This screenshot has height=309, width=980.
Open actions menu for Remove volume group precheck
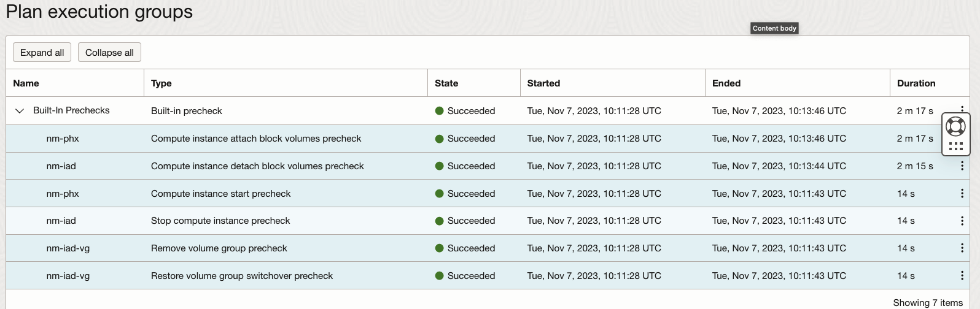[x=962, y=248]
